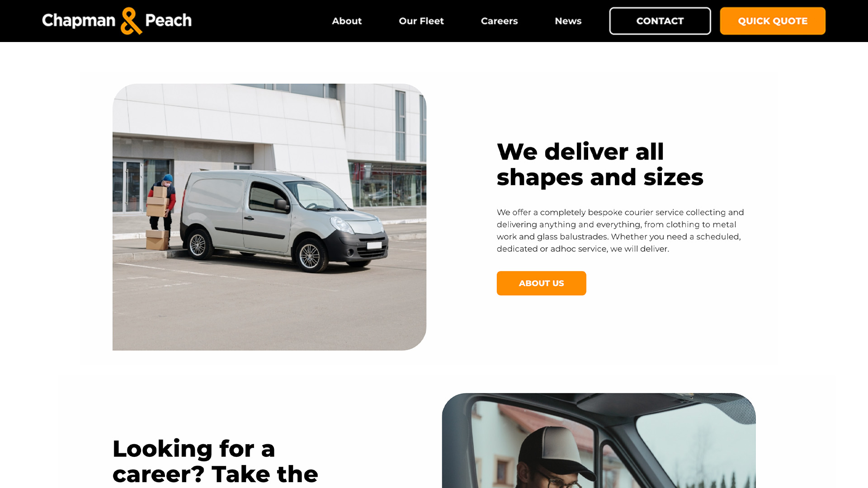
Task: Click the silver van's front wheel
Action: coord(310,255)
